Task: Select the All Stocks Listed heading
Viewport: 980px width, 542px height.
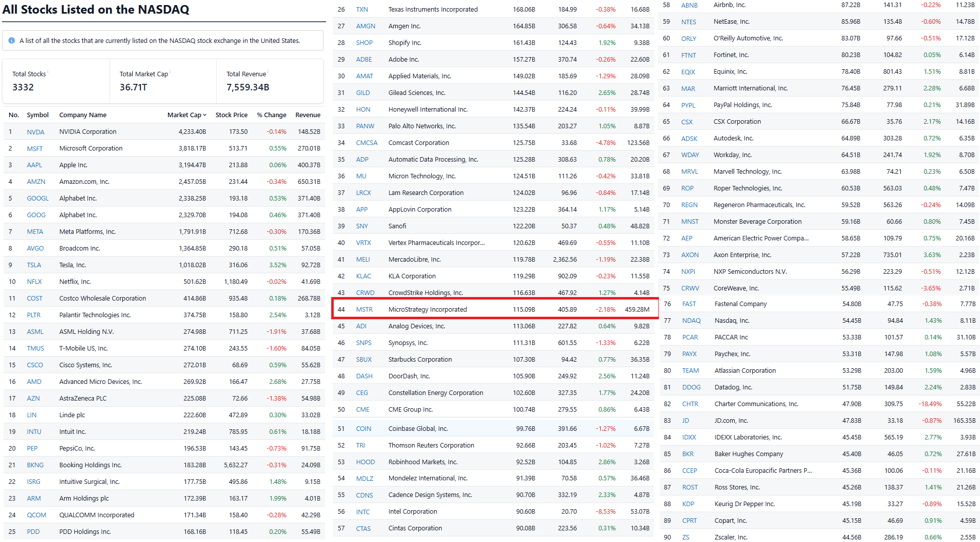Action: [x=96, y=10]
